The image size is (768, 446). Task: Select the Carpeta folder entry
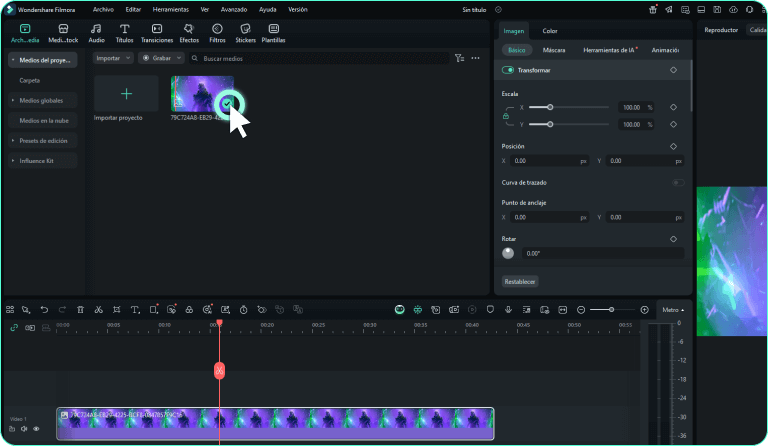pyautogui.click(x=30, y=80)
